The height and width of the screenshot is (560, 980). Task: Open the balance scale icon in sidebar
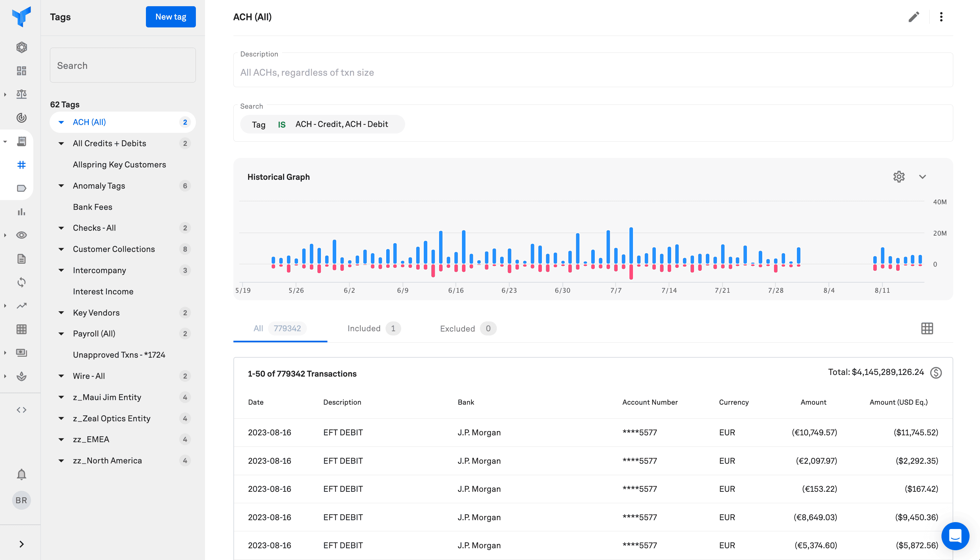[22, 94]
